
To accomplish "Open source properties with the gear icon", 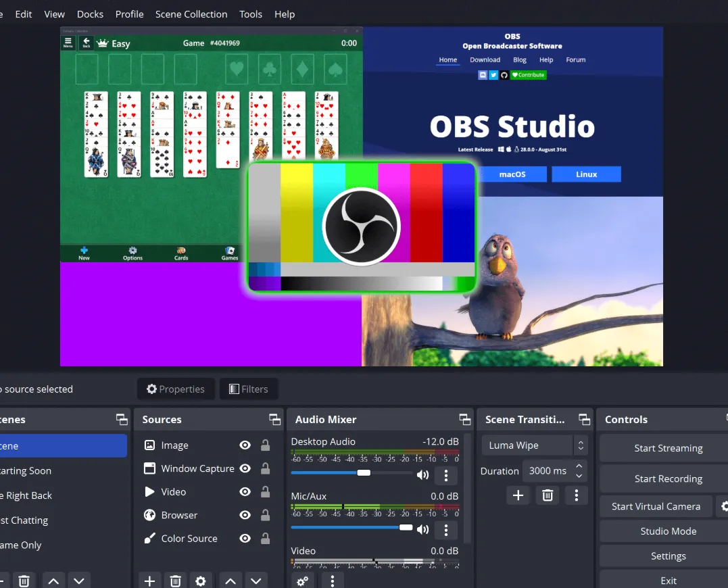I will pyautogui.click(x=201, y=580).
